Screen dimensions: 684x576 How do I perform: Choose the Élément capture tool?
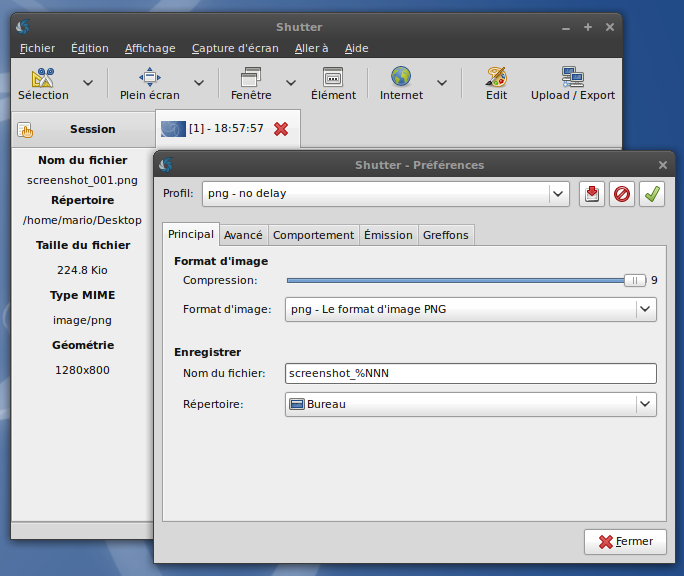333,78
